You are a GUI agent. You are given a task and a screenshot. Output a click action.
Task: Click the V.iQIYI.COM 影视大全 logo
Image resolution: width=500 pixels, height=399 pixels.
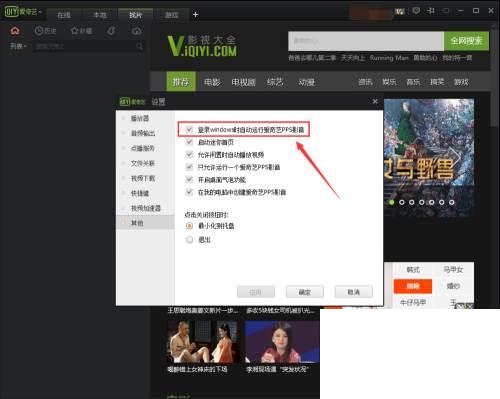(202, 46)
